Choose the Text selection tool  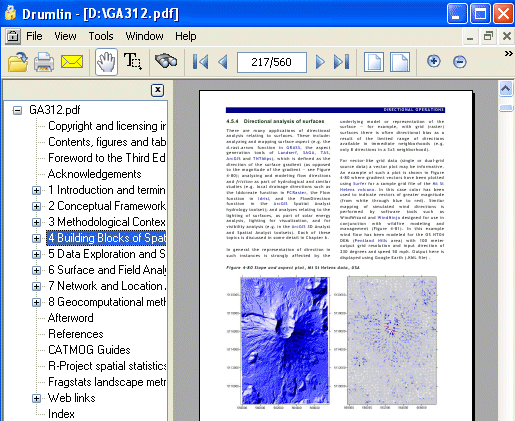tap(133, 61)
